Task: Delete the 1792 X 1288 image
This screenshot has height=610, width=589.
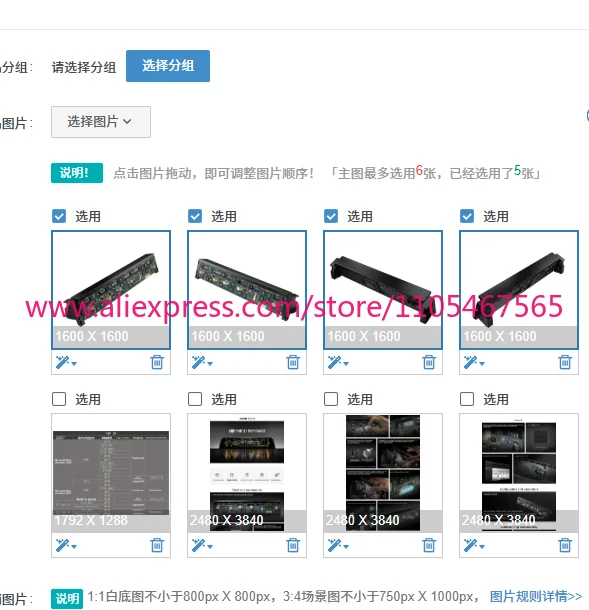Action: pyautogui.click(x=157, y=545)
